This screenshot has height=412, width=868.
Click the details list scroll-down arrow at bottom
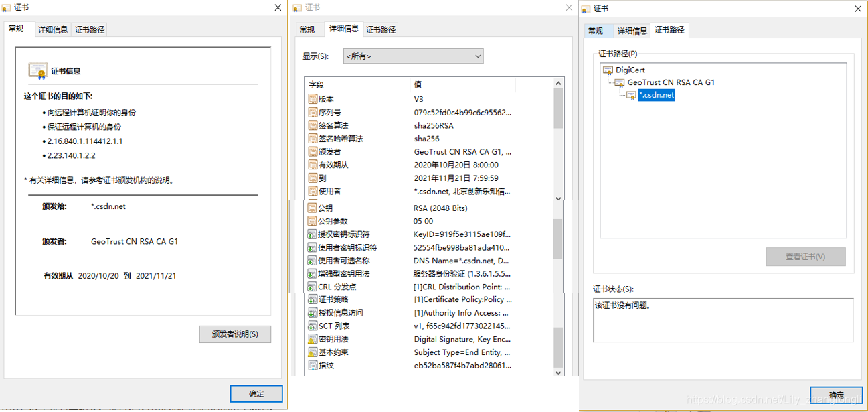[559, 373]
